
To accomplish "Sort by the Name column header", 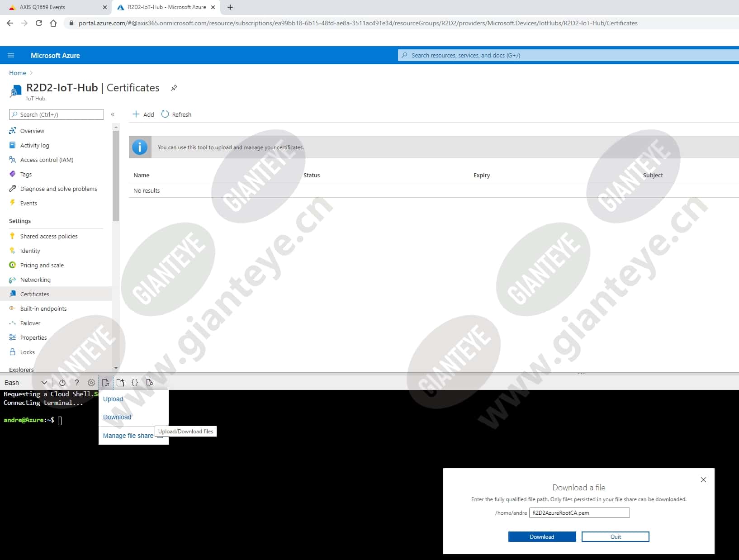I will point(141,175).
